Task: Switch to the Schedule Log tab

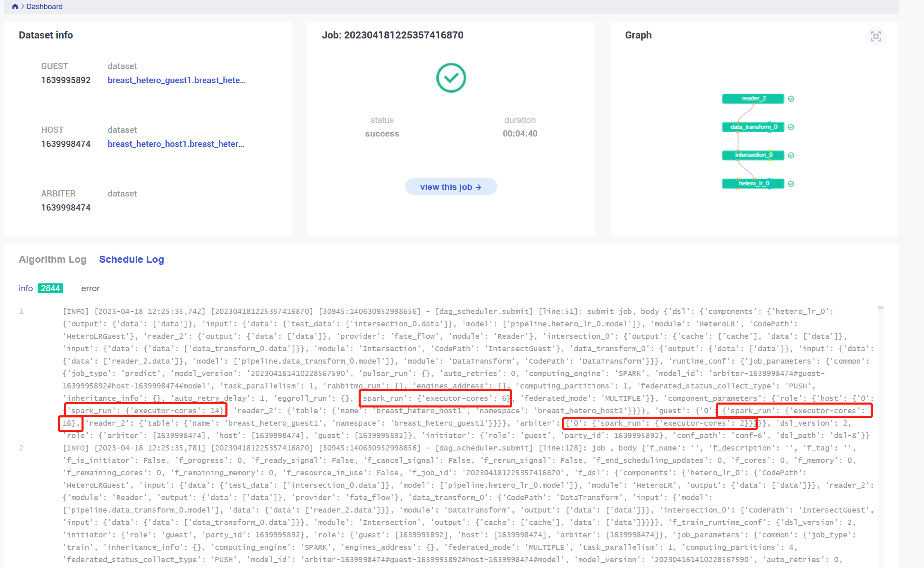Action: pyautogui.click(x=132, y=259)
